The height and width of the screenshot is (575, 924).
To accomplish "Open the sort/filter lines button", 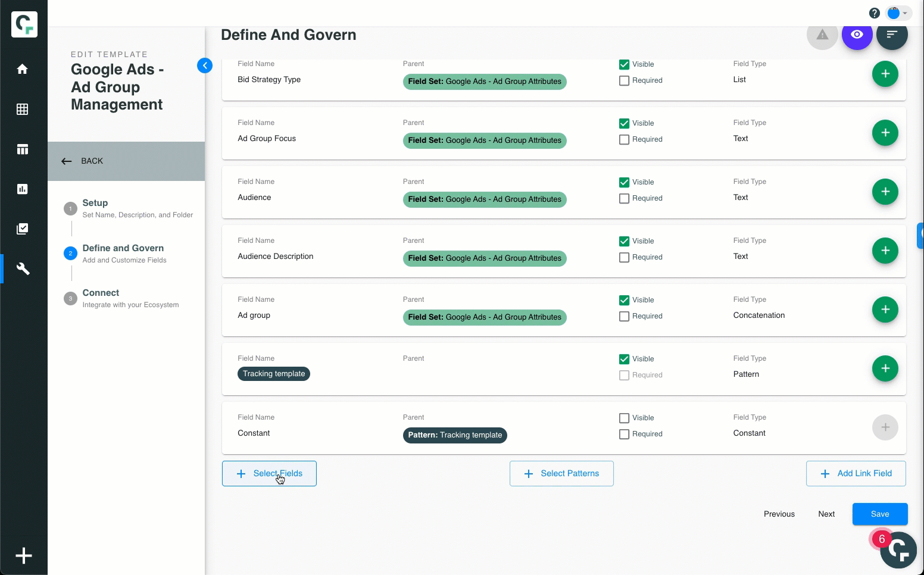I will [x=892, y=35].
